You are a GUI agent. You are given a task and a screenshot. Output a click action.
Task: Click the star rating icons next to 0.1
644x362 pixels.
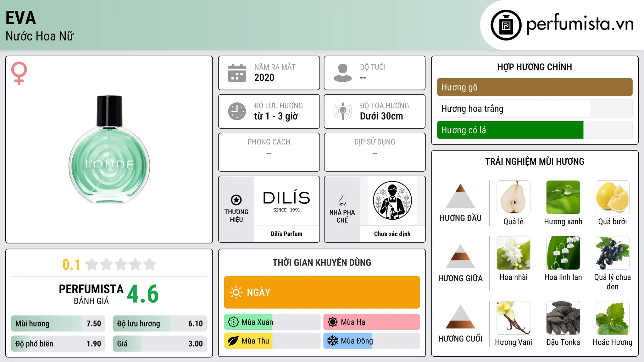(121, 264)
